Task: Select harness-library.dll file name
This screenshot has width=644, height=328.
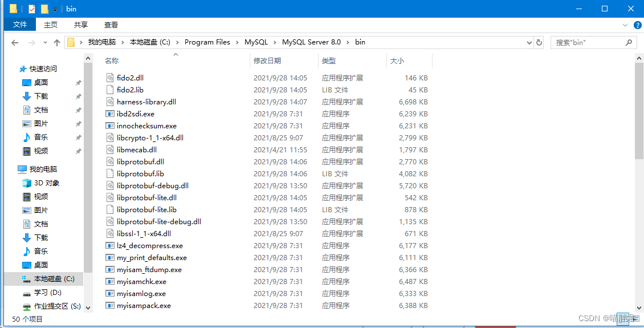Action: coord(146,102)
